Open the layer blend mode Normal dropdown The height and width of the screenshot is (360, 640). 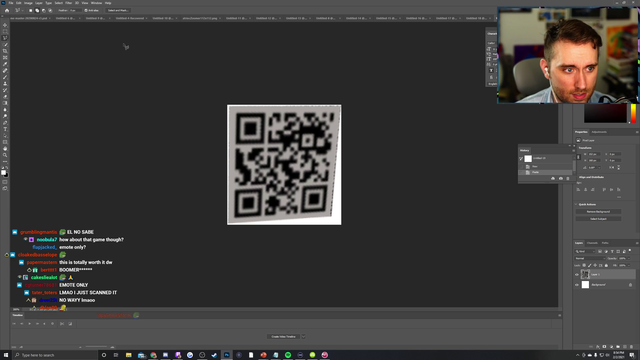[590, 258]
